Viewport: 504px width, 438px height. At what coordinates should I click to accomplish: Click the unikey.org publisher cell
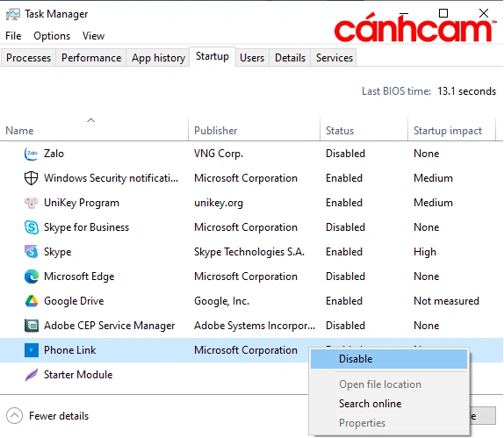point(219,203)
